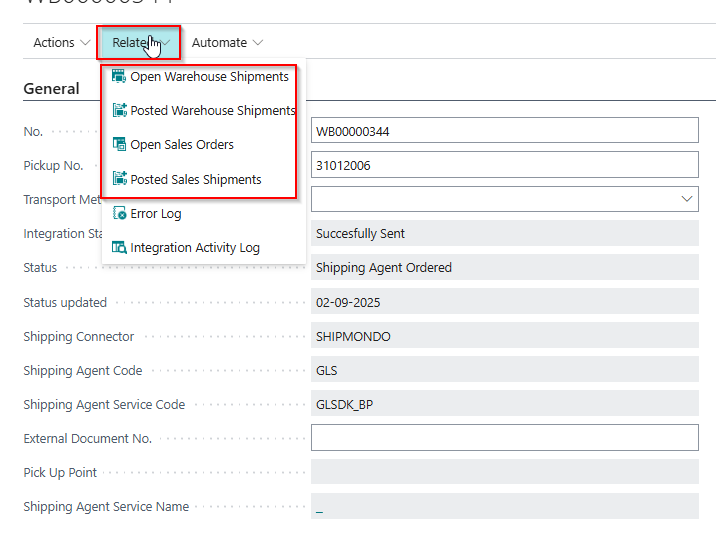716x551 pixels.
Task: Open the Error Log menu entry
Action: (x=156, y=214)
